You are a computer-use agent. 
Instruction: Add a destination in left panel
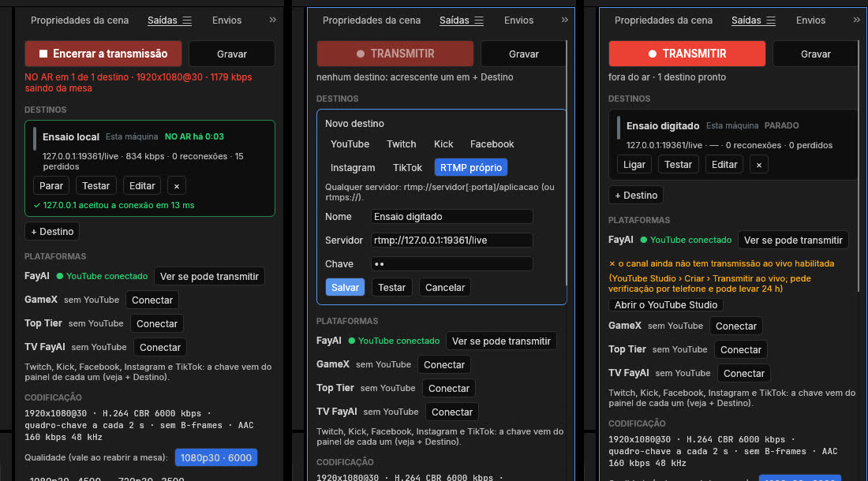(52, 232)
